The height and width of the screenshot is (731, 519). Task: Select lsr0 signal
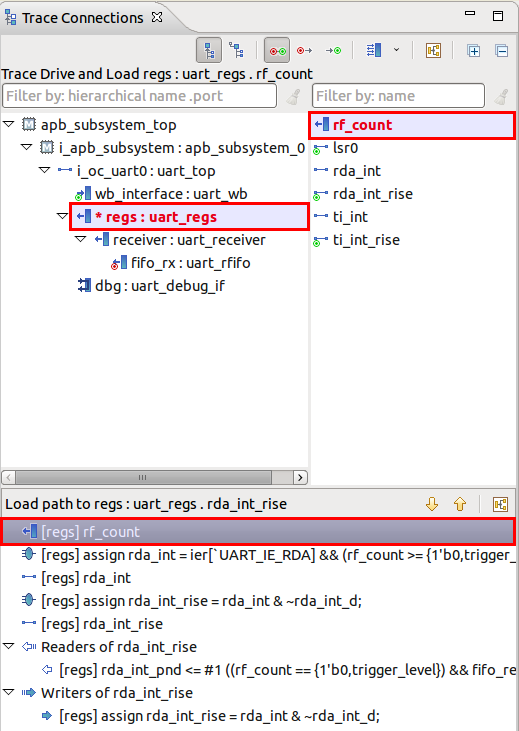pos(345,148)
